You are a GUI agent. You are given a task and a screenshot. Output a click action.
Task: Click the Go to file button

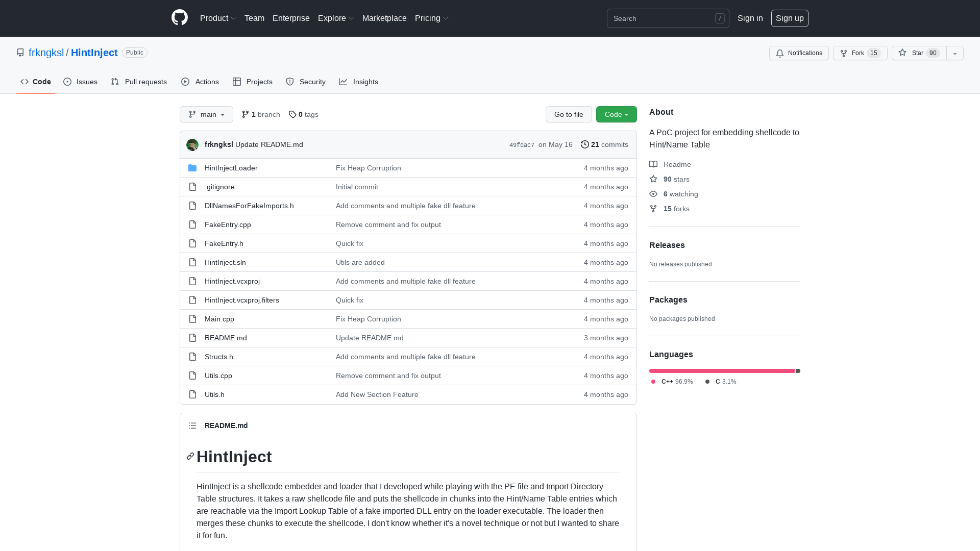click(x=569, y=114)
